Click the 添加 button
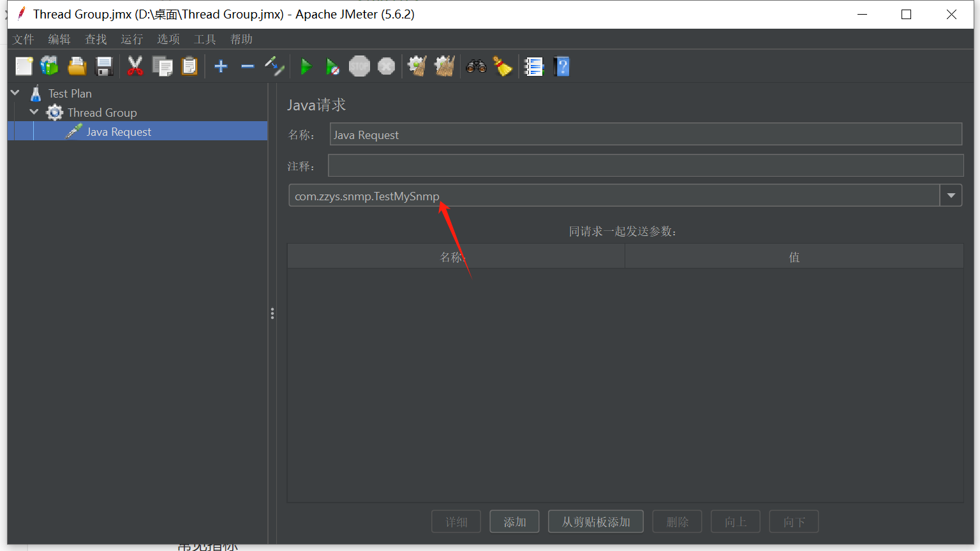Image resolution: width=980 pixels, height=551 pixels. pos(515,522)
